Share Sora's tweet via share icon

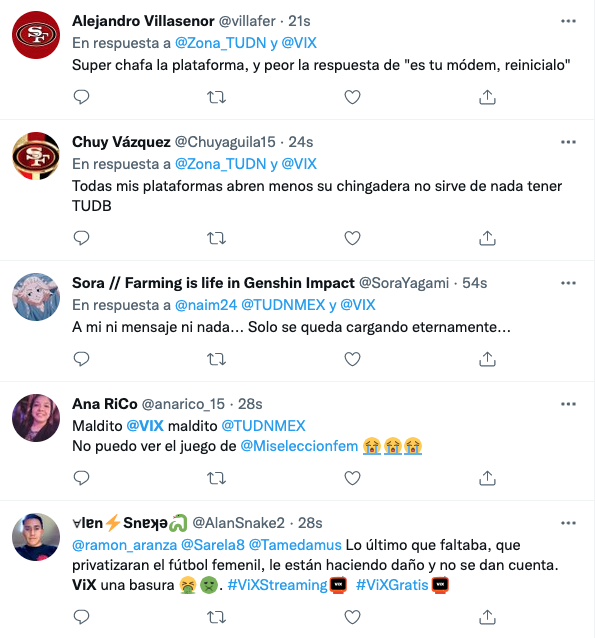[487, 359]
